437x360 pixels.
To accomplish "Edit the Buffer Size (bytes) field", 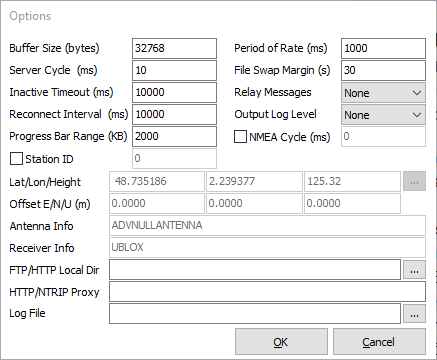I will tap(174, 48).
